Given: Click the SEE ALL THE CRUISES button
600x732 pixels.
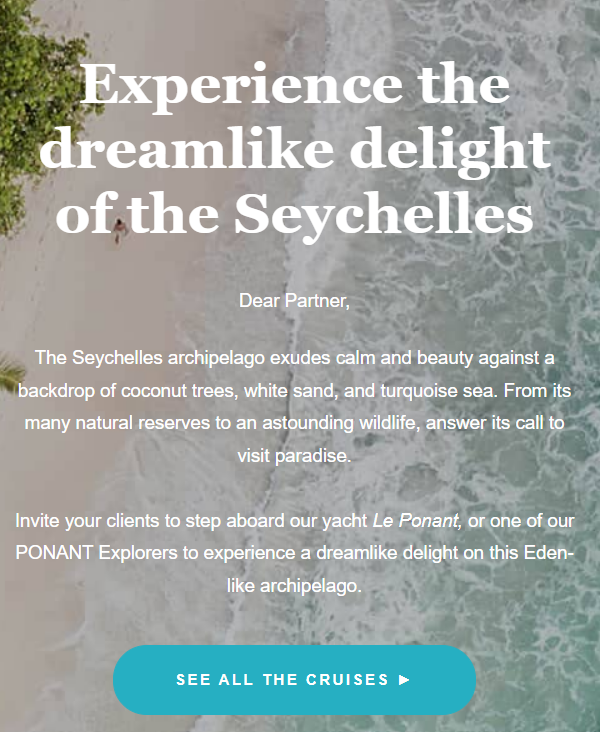Looking at the screenshot, I should click(x=293, y=680).
